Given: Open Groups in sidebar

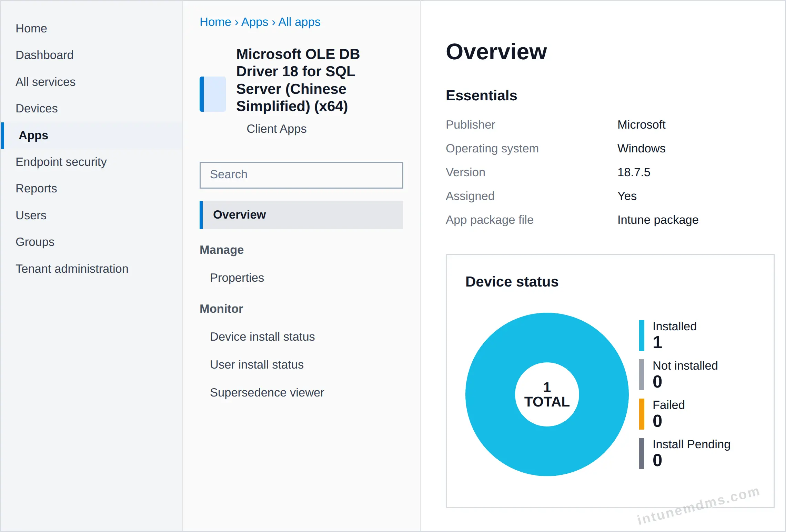Looking at the screenshot, I should (x=35, y=242).
